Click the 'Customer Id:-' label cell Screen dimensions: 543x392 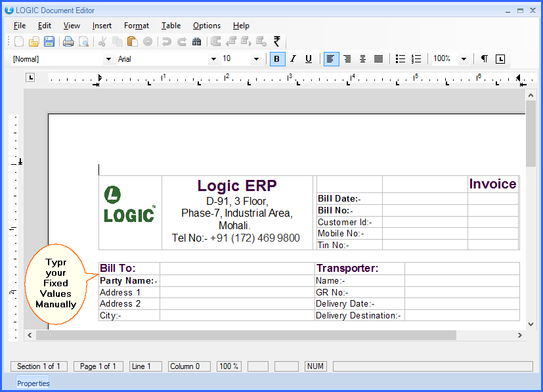pos(349,222)
